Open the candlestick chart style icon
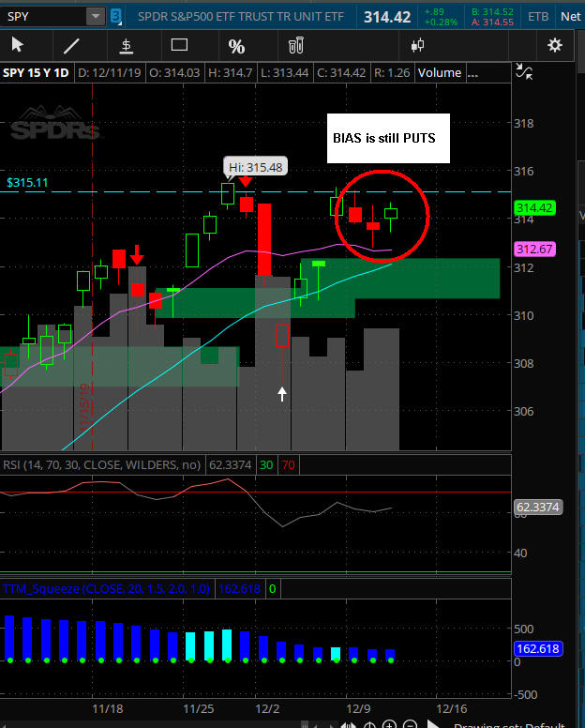The height and width of the screenshot is (728, 585). pos(417,45)
